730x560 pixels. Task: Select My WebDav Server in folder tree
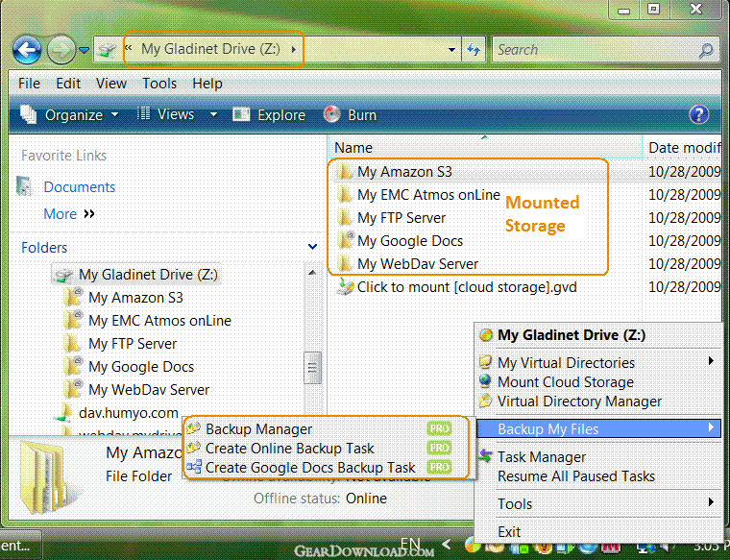click(x=149, y=390)
